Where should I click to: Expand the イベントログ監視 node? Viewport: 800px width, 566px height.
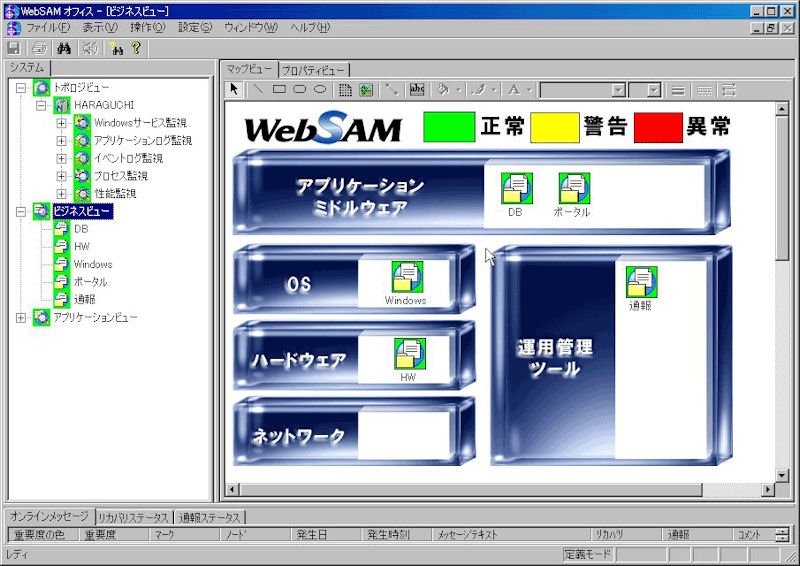tap(61, 158)
